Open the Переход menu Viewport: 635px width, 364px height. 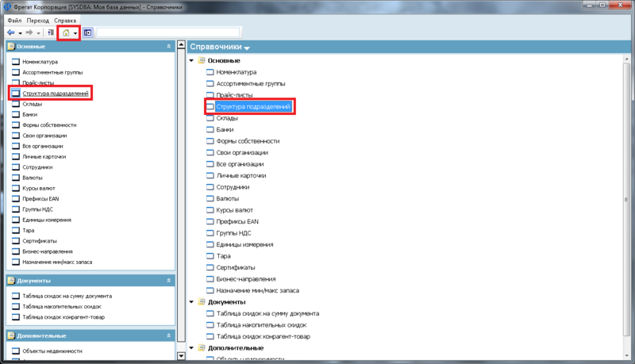coord(37,21)
